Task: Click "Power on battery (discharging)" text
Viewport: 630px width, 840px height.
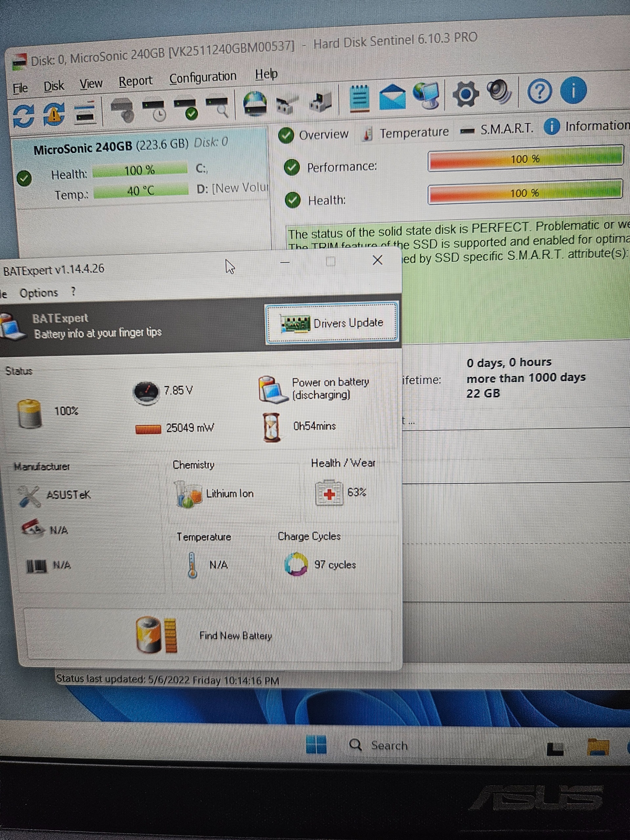Action: coord(330,388)
